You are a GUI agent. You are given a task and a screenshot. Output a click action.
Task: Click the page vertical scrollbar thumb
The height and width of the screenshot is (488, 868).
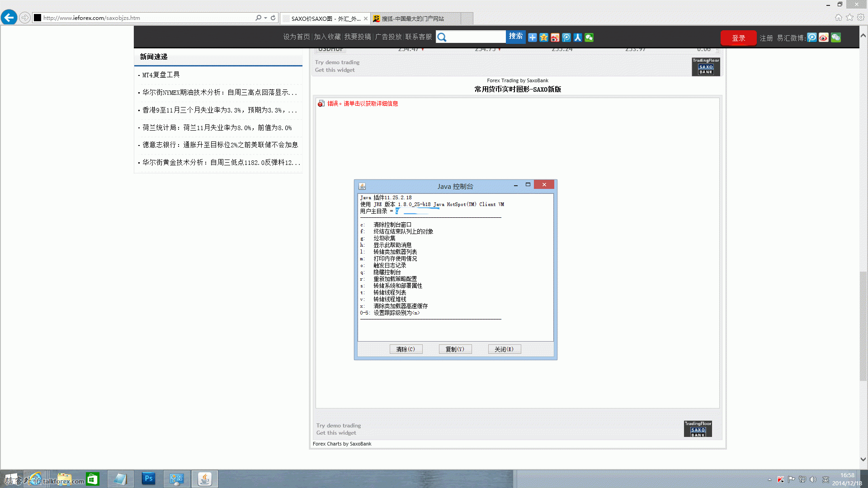tap(863, 325)
